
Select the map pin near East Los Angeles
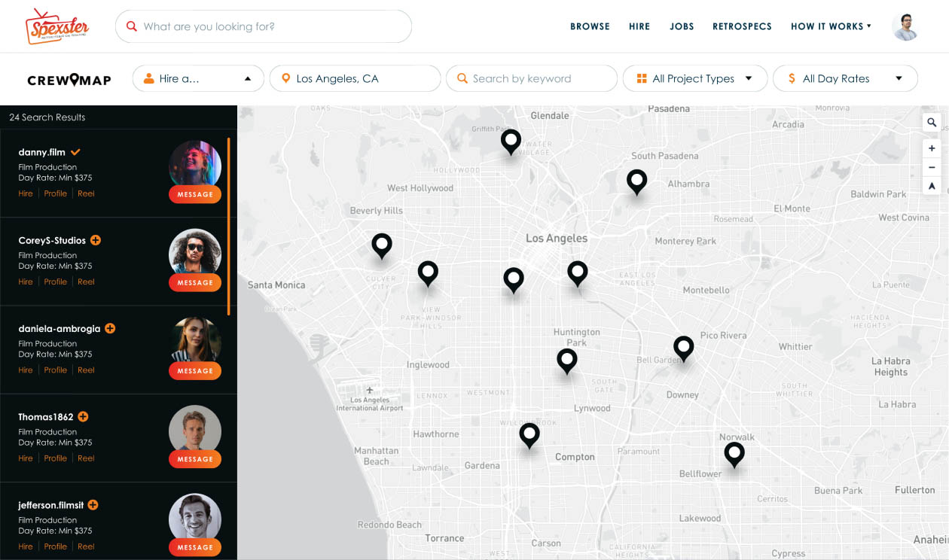[x=578, y=274]
